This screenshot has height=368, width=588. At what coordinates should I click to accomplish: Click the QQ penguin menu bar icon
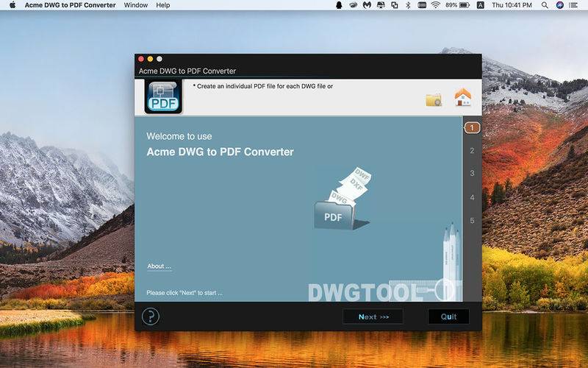click(x=339, y=5)
